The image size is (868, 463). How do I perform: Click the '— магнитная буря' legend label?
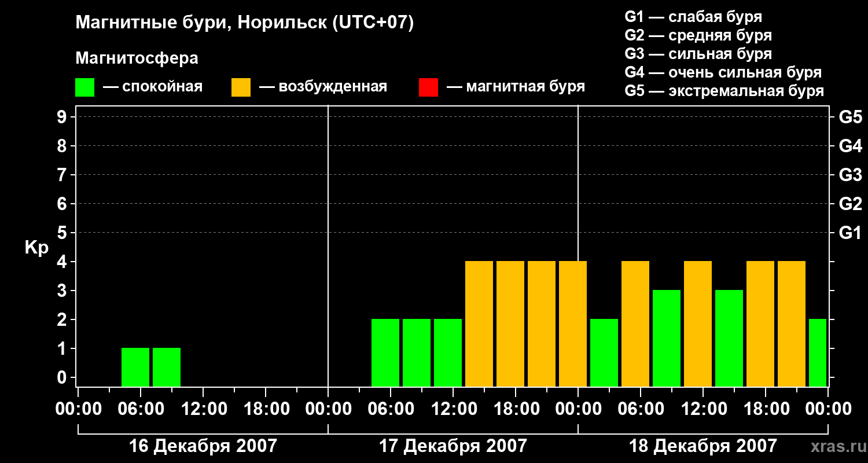pos(516,87)
